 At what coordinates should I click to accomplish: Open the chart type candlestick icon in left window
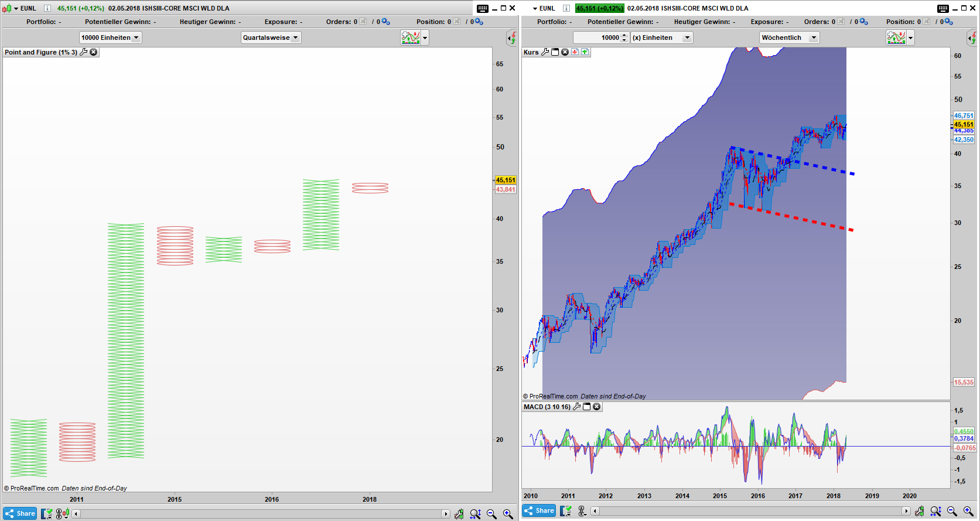pos(7,8)
